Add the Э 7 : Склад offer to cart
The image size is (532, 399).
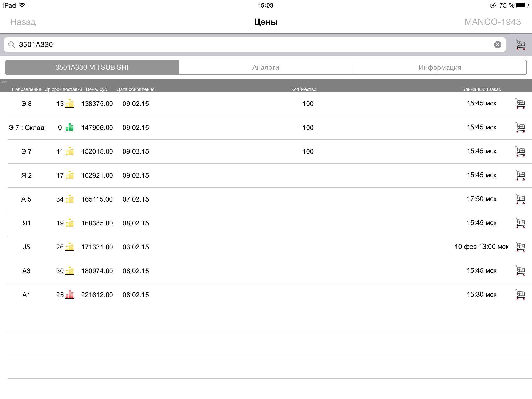pos(520,128)
